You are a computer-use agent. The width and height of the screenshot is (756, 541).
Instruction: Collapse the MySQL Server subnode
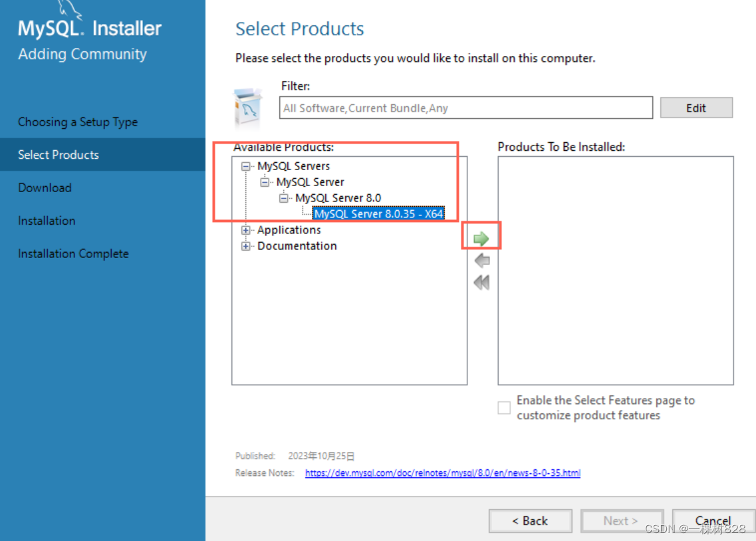coord(265,182)
